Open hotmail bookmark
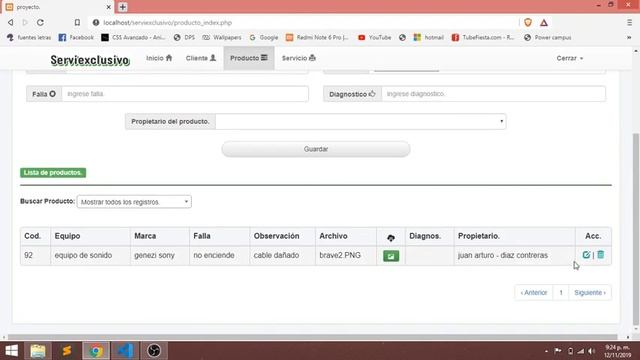The image size is (640, 360). (x=429, y=38)
